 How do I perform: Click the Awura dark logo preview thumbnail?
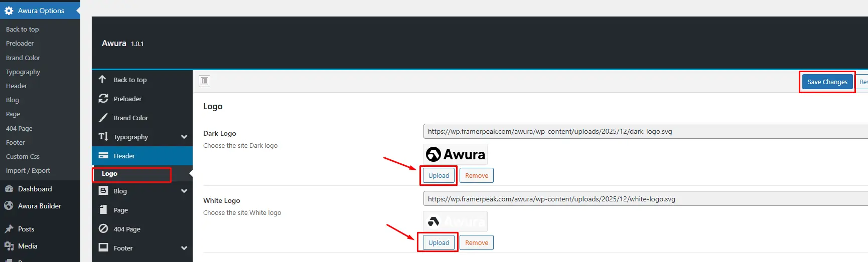click(456, 154)
